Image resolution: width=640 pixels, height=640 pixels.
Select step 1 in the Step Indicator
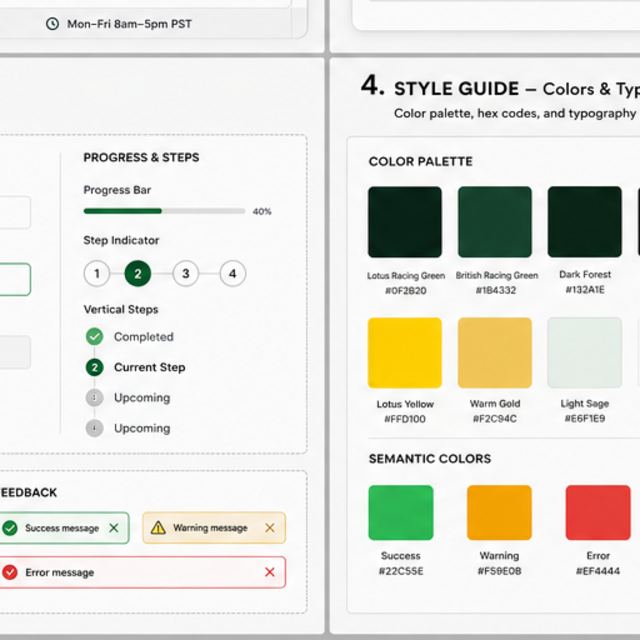(97, 273)
